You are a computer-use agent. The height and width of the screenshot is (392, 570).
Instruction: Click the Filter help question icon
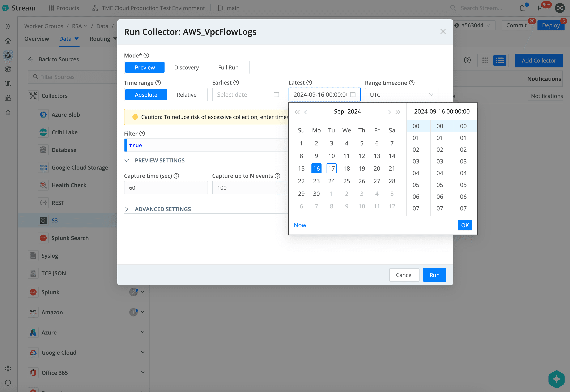click(142, 134)
